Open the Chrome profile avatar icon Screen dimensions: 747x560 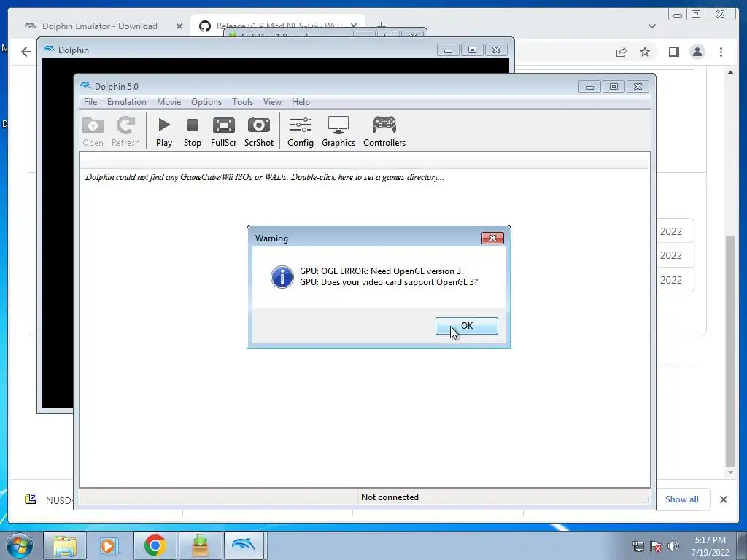[697, 52]
